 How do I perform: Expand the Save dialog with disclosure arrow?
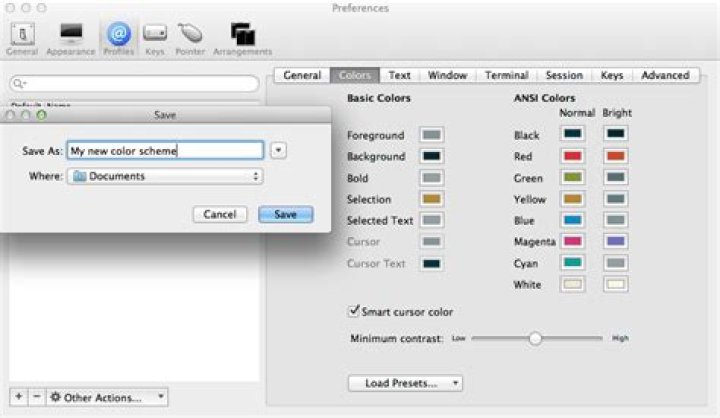coord(278,150)
